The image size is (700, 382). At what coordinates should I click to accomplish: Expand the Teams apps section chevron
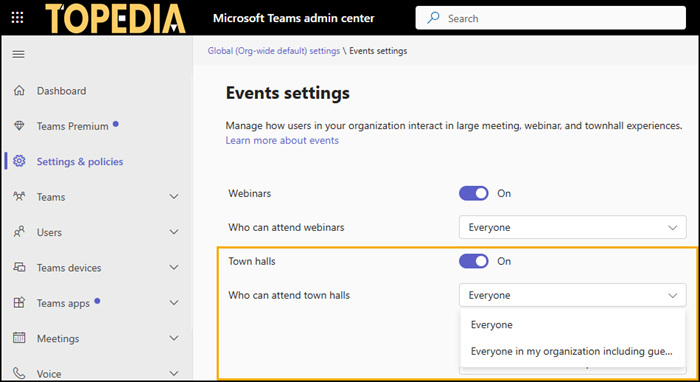coord(174,303)
